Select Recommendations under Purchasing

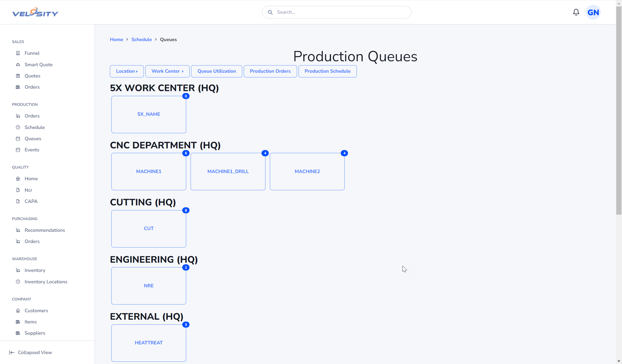tap(45, 230)
